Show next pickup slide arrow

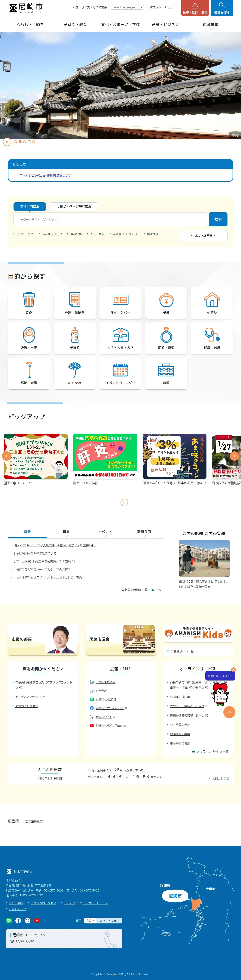point(235,456)
